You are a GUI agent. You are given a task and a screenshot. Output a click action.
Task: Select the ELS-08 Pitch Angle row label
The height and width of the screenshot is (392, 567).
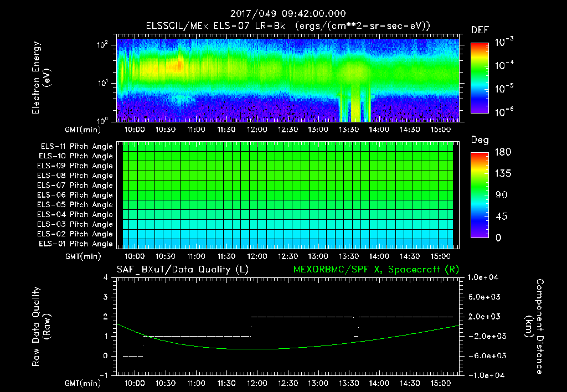[75, 176]
